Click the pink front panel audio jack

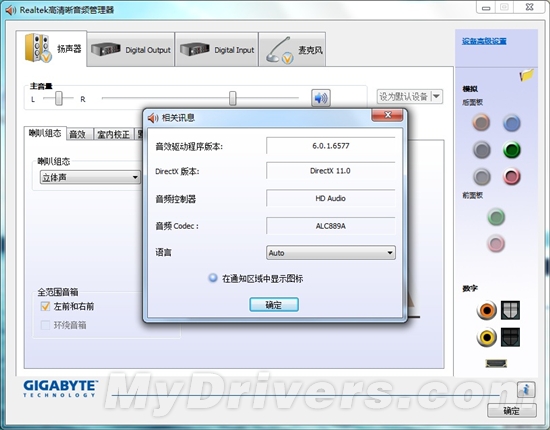(x=496, y=243)
